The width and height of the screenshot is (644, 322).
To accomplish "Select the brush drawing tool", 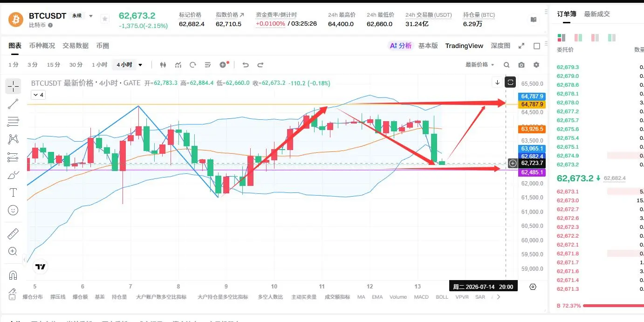I will click(14, 175).
